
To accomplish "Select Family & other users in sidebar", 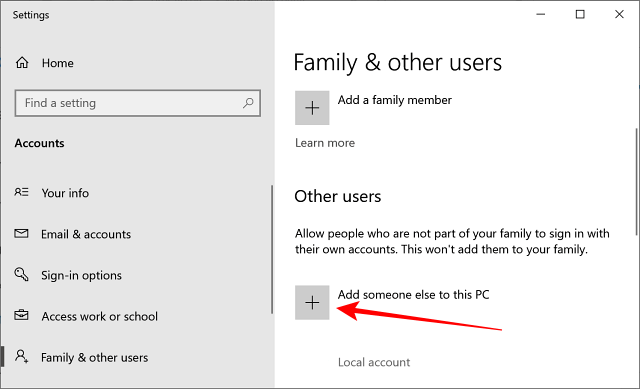I will click(94, 358).
